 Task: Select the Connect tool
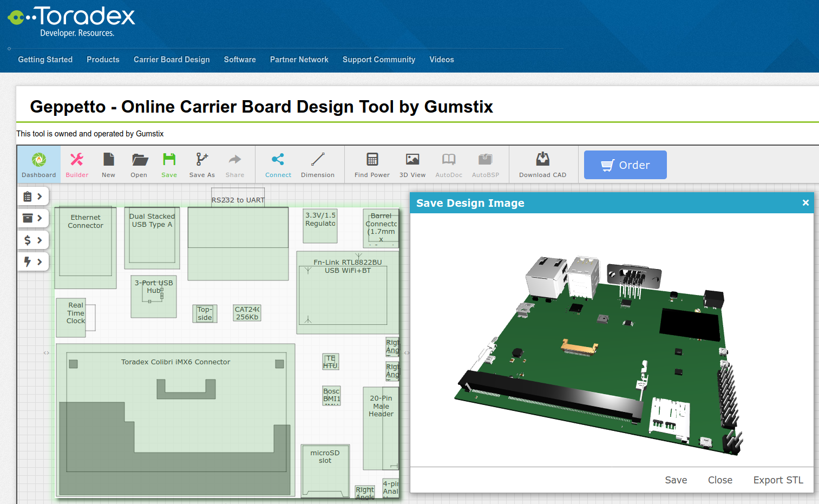(x=278, y=164)
